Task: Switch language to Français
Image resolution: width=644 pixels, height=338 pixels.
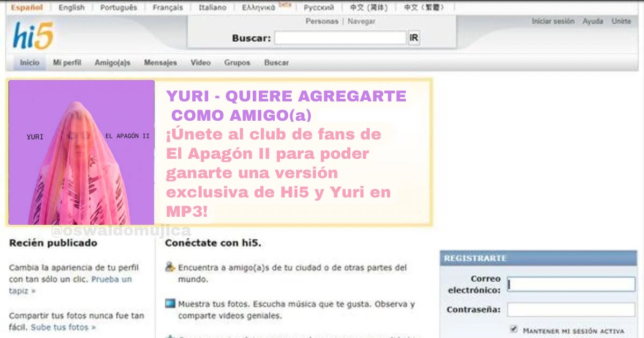Action: coord(167,8)
